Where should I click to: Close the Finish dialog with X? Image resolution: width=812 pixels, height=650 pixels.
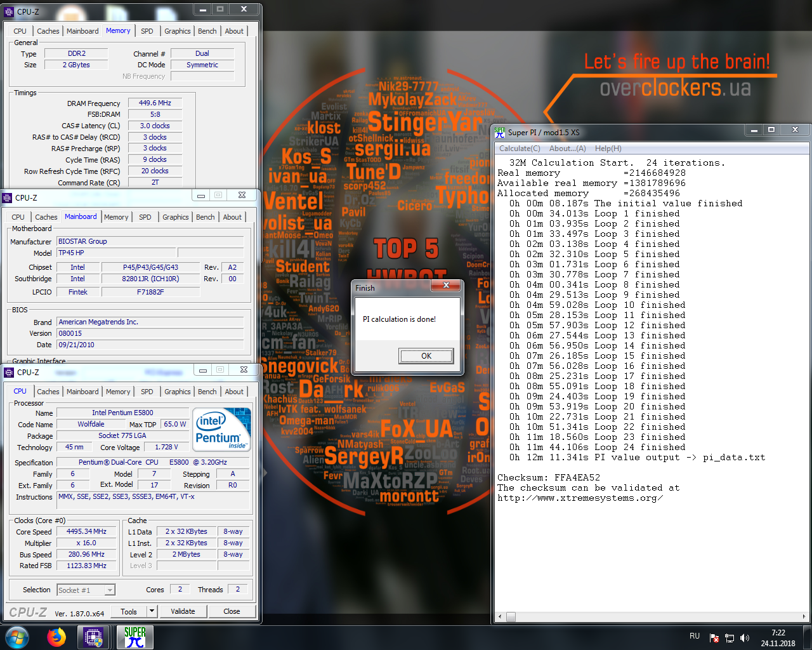click(446, 286)
